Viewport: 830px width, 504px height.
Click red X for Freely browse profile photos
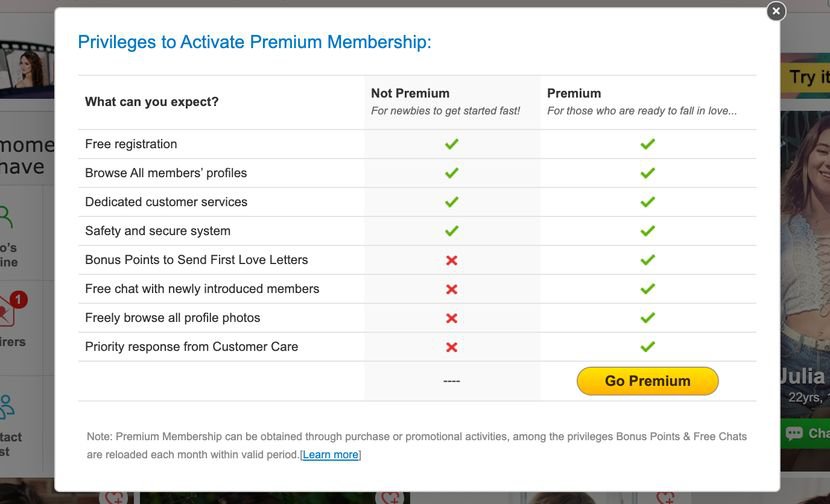point(452,318)
